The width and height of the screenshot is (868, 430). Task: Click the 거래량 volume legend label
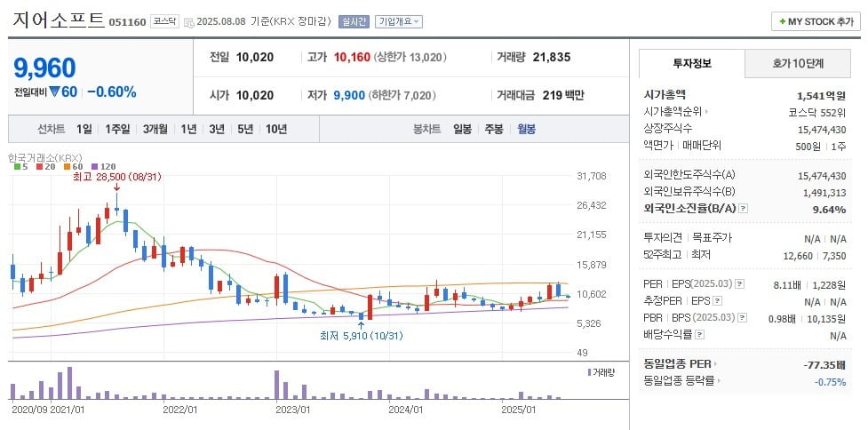601,372
